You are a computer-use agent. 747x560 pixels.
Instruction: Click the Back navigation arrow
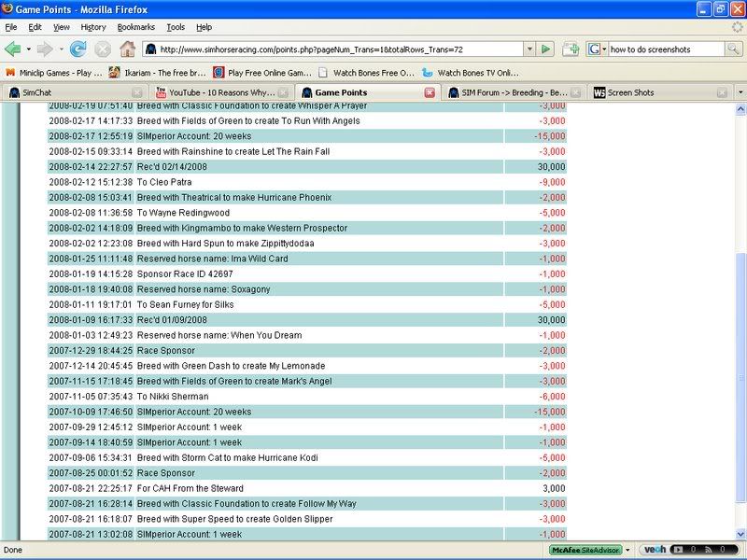13,49
